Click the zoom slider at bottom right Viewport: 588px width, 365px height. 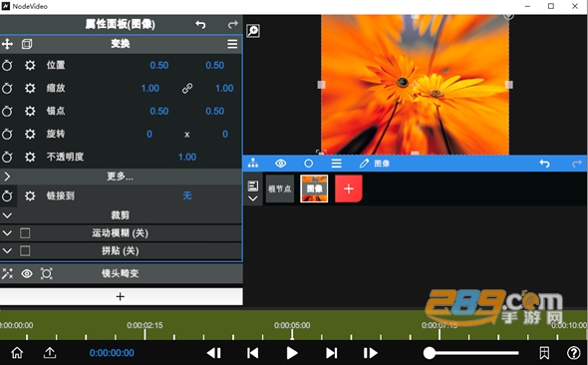pyautogui.click(x=471, y=353)
